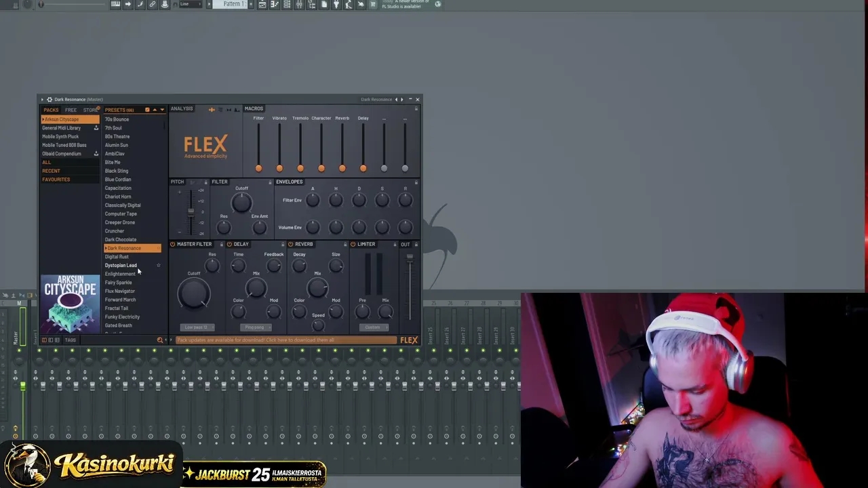Favourite the Dystopian Lead preset star
Viewport: 868px width, 488px height.
click(159, 266)
